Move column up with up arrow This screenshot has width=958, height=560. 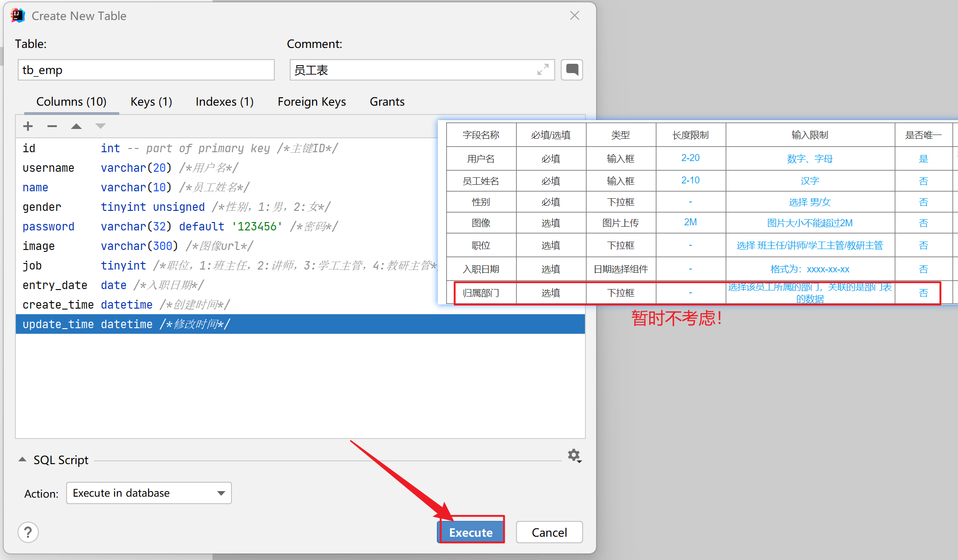(76, 126)
